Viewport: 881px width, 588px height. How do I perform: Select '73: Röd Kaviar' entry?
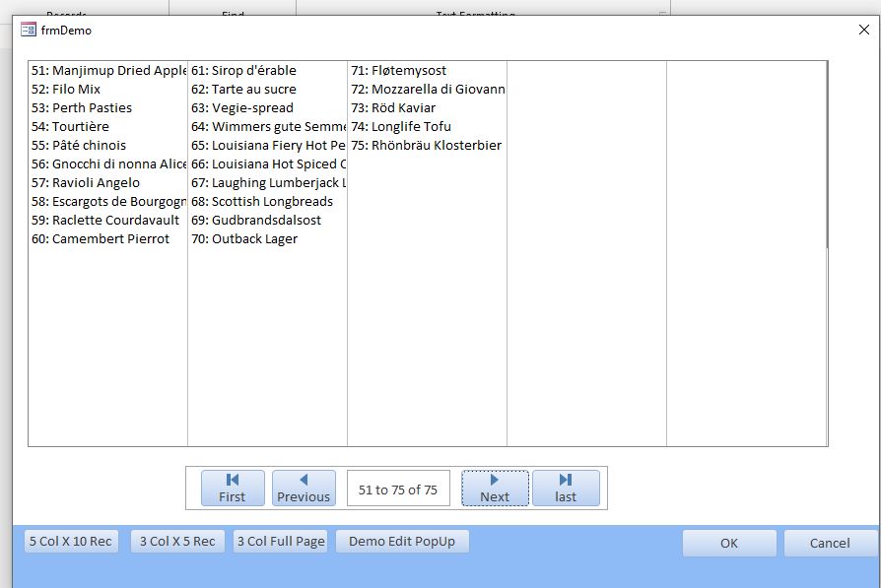click(x=427, y=107)
